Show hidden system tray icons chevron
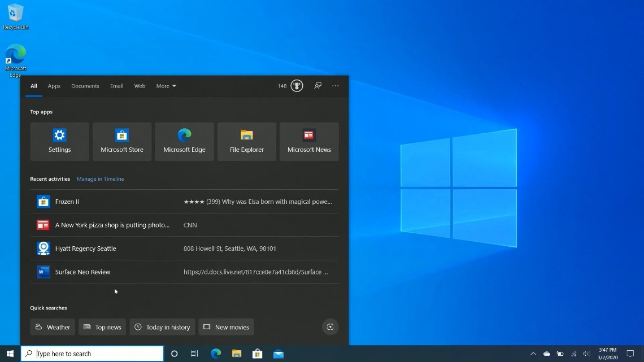 click(x=533, y=354)
